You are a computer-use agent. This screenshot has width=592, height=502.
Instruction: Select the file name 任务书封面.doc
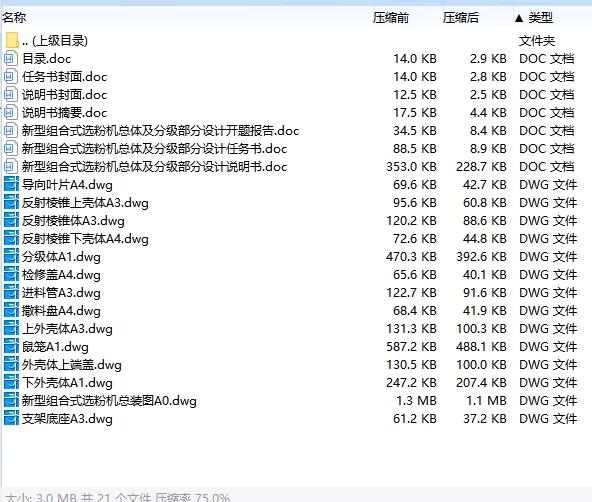[65, 77]
